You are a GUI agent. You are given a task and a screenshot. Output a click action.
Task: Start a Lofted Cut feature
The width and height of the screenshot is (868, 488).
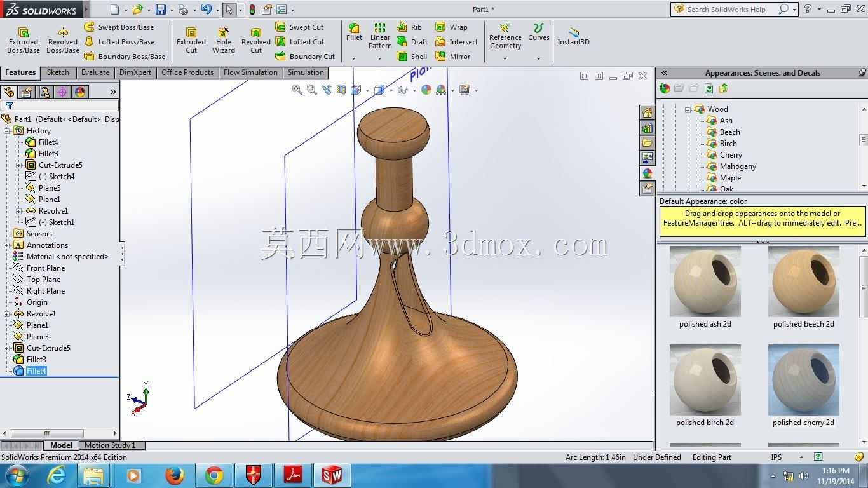click(299, 42)
